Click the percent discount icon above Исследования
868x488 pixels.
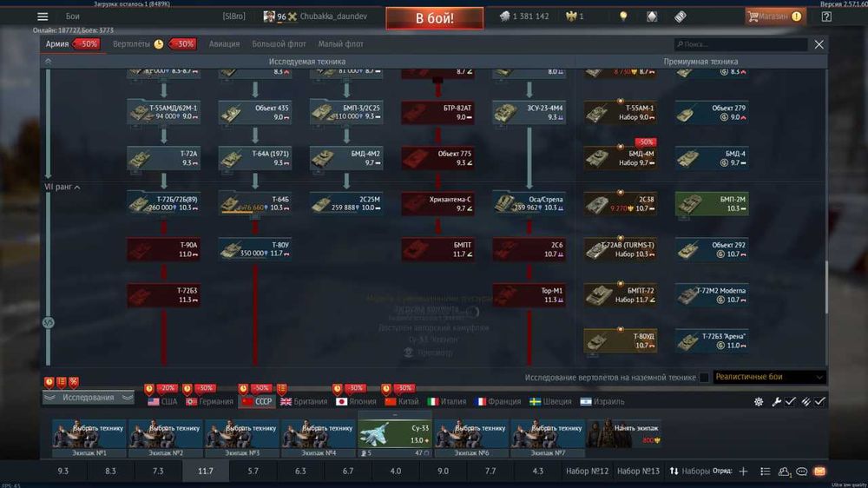pos(74,382)
